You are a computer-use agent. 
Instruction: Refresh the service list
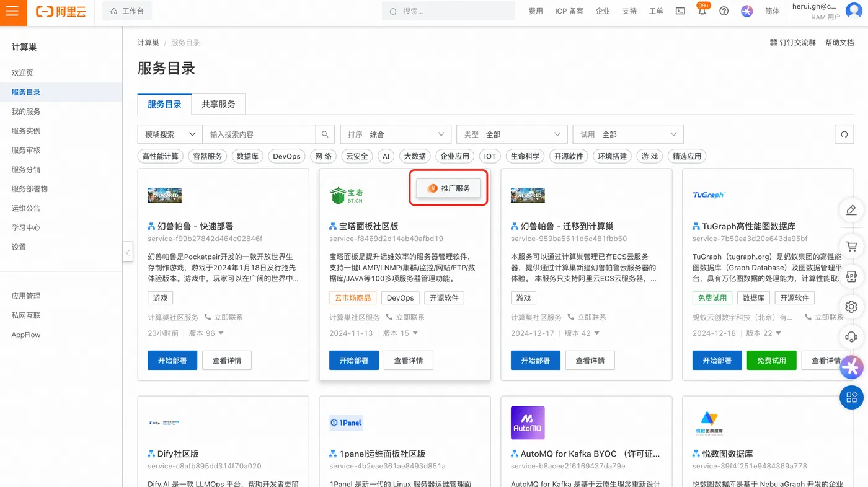click(x=844, y=134)
